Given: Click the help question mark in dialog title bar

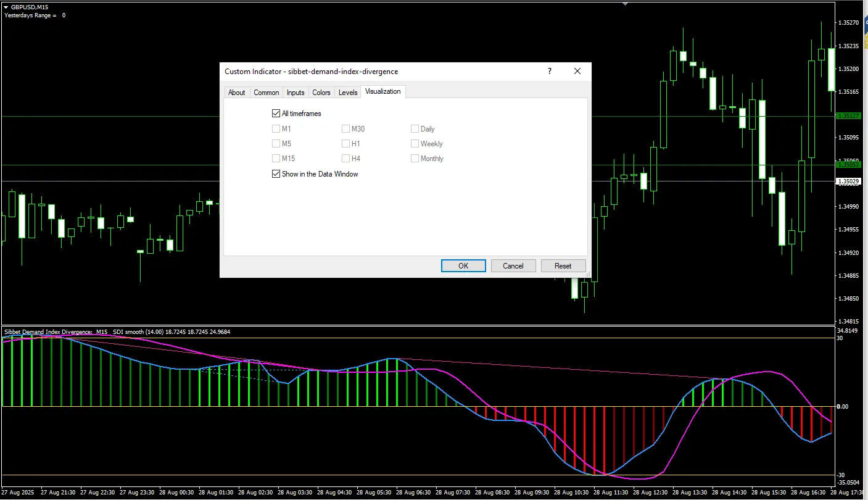Looking at the screenshot, I should 549,72.
